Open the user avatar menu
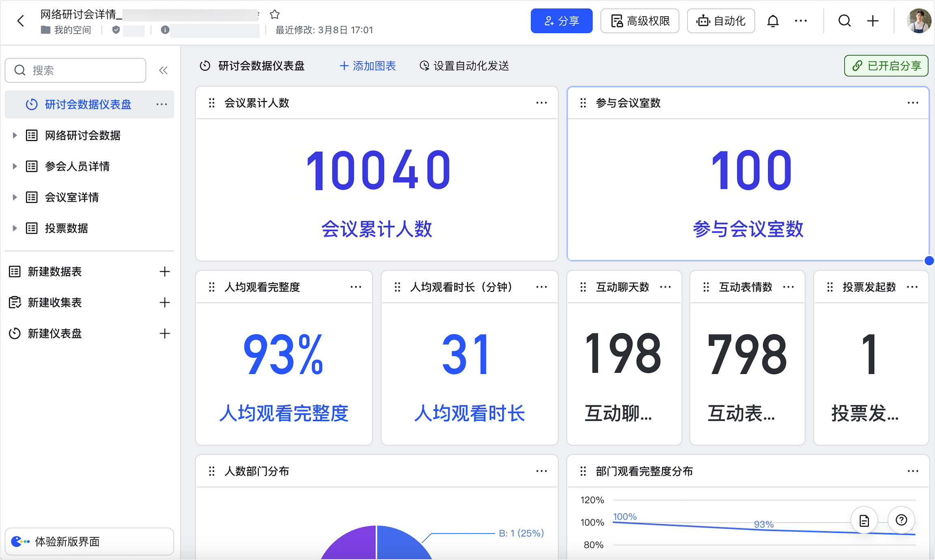 click(x=919, y=21)
